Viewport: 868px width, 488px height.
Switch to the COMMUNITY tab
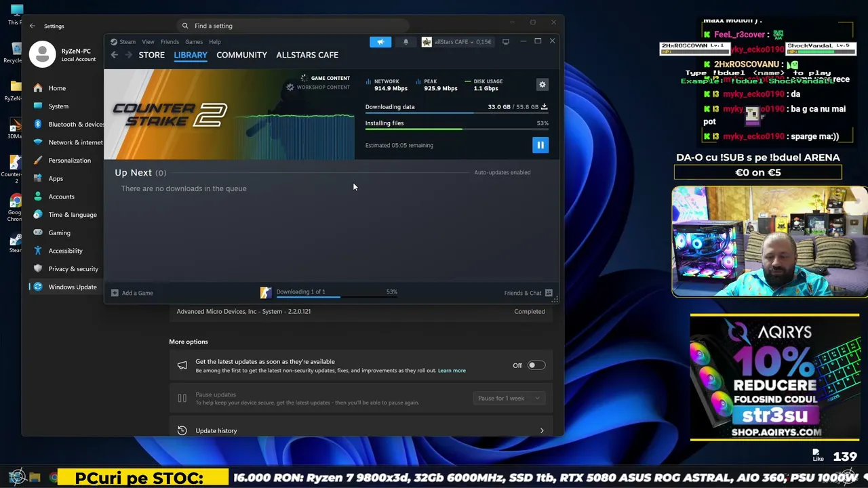point(241,55)
